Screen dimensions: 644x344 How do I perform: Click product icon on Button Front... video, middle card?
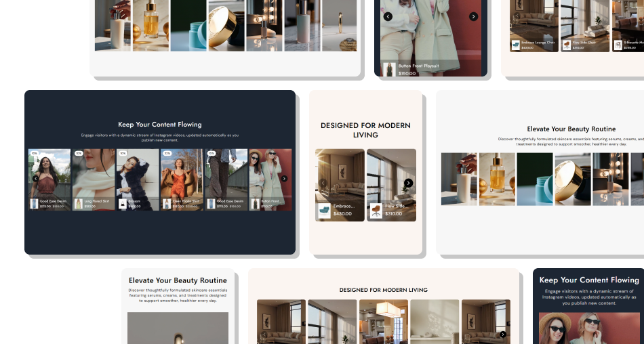(x=256, y=204)
